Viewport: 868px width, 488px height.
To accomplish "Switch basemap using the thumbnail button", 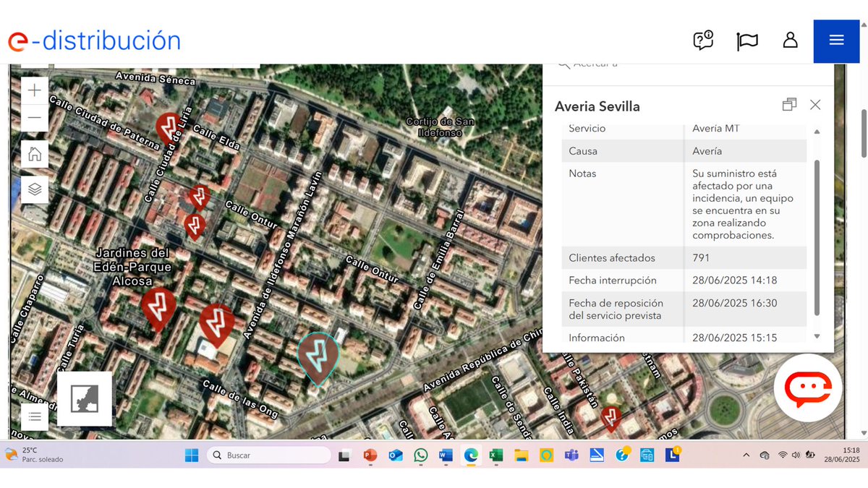I will click(x=85, y=398).
